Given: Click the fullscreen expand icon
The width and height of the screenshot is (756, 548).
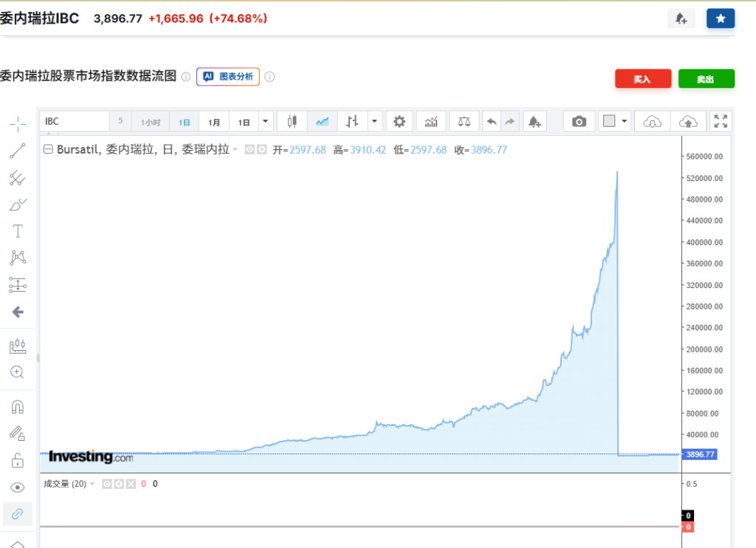Looking at the screenshot, I should (721, 122).
